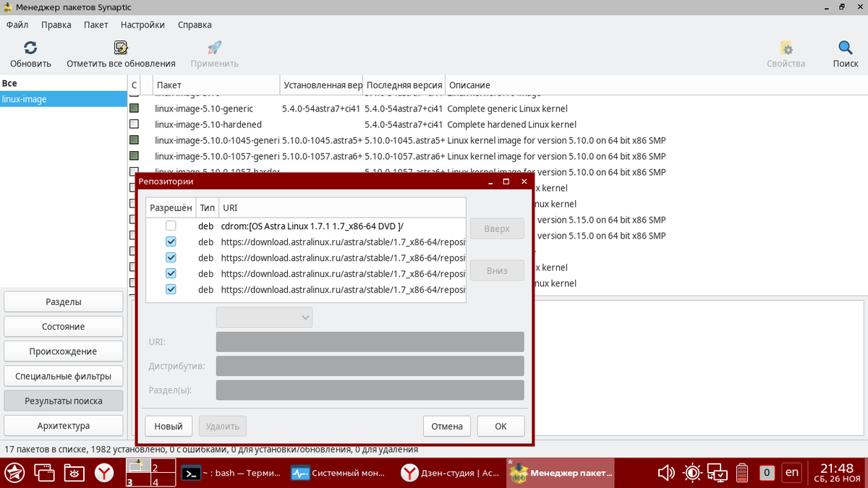Click the Дистрибутив input field

pos(370,366)
